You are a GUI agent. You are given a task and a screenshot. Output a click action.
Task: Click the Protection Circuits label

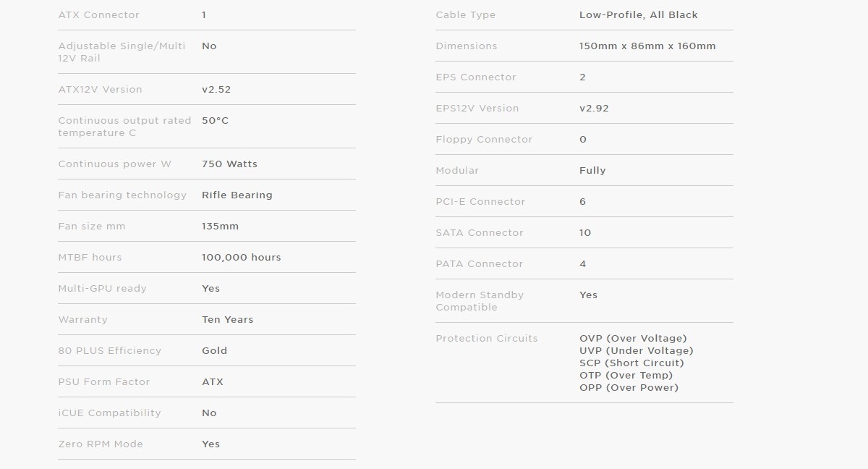pyautogui.click(x=487, y=338)
